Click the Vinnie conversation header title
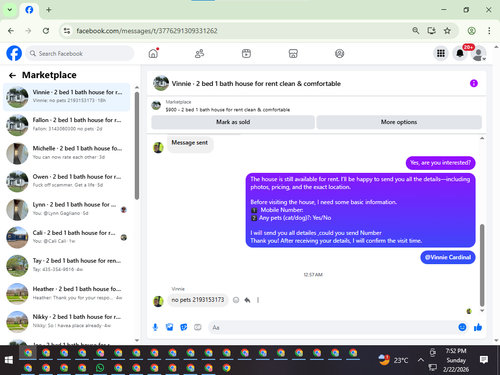This screenshot has height=375, width=500. click(256, 84)
